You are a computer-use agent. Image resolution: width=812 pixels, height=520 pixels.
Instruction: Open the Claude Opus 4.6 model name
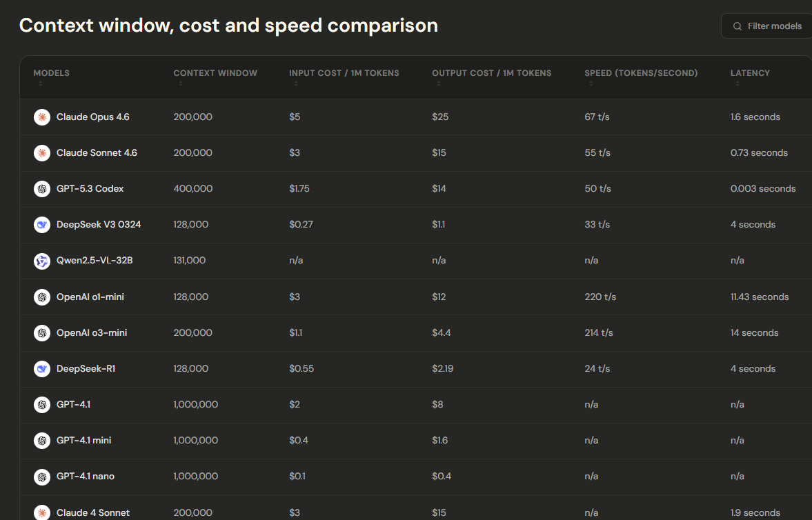tap(92, 117)
